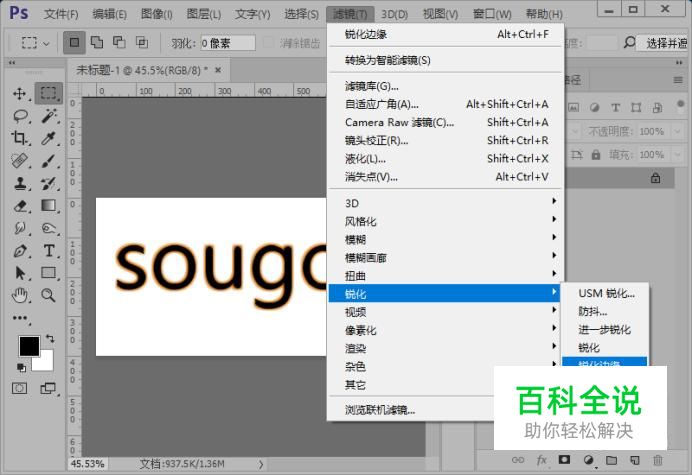Select the Dodge tool
The width and height of the screenshot is (692, 475).
[49, 228]
